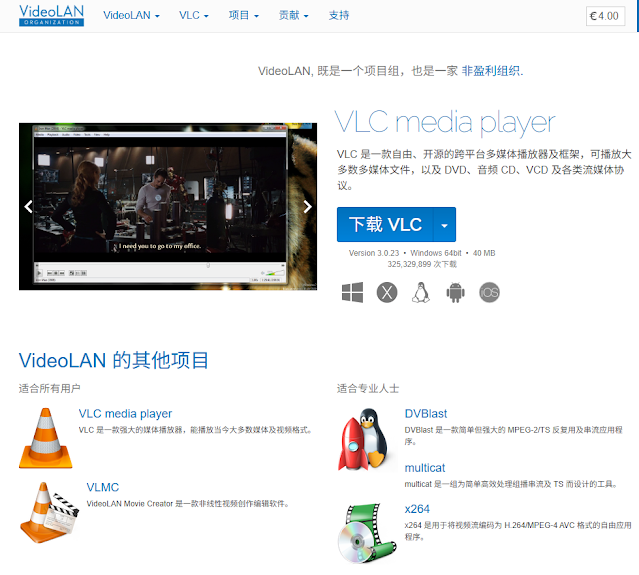Select the macOS X platform icon
The height and width of the screenshot is (575, 639).
click(x=387, y=292)
